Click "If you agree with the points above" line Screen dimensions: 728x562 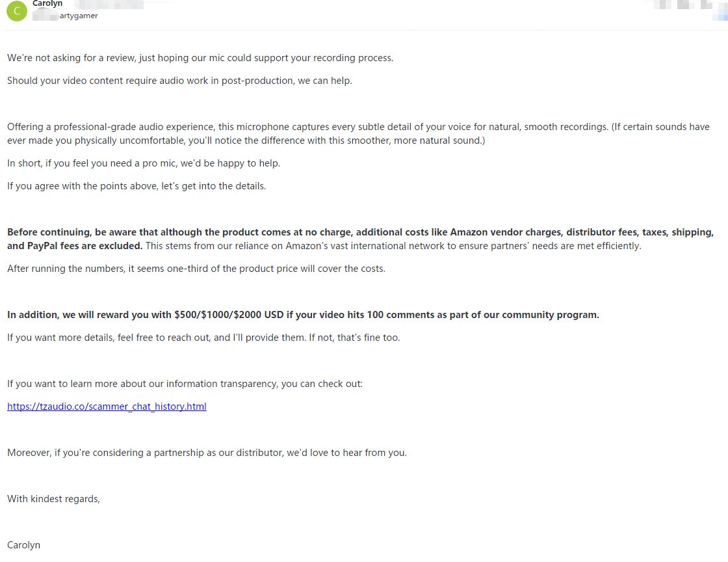136,186
